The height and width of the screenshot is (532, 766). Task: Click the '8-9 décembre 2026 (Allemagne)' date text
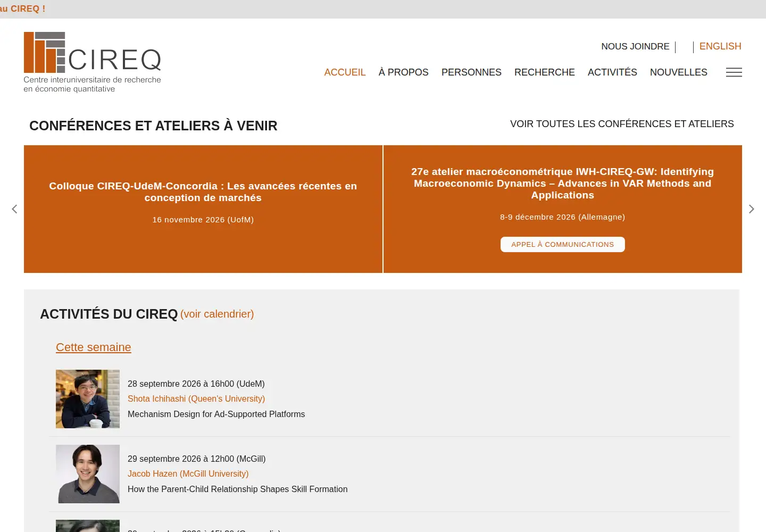tap(562, 217)
